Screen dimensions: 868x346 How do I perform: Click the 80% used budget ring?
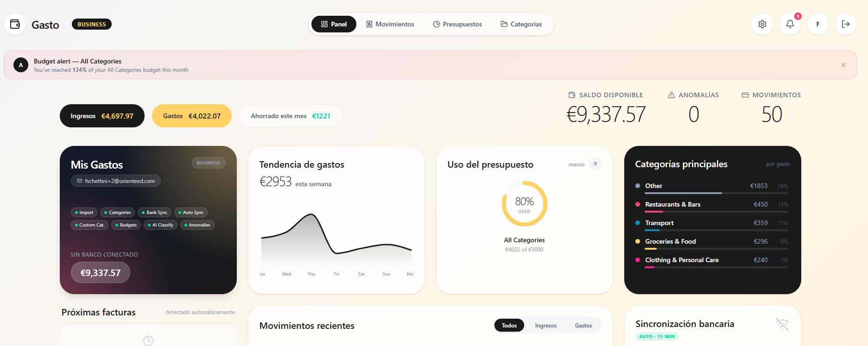pos(524,204)
